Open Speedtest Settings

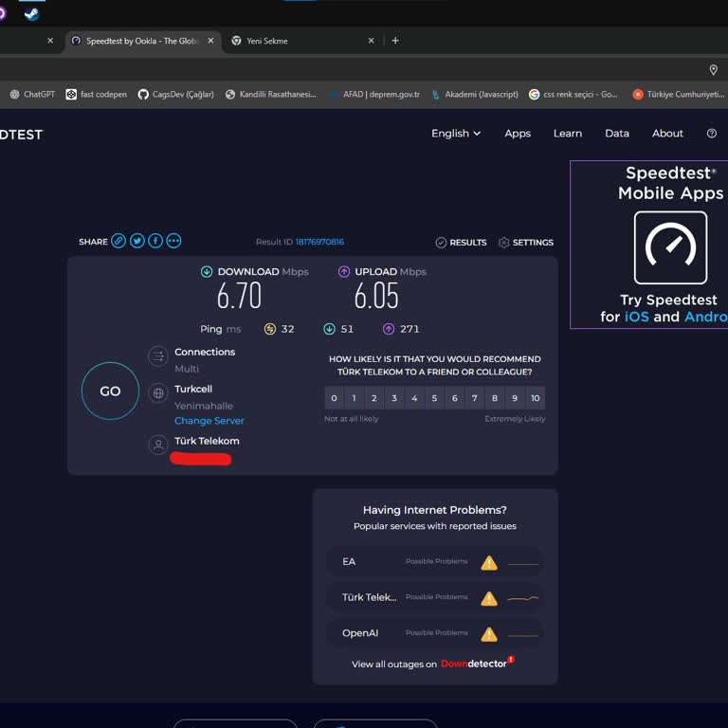coord(525,243)
